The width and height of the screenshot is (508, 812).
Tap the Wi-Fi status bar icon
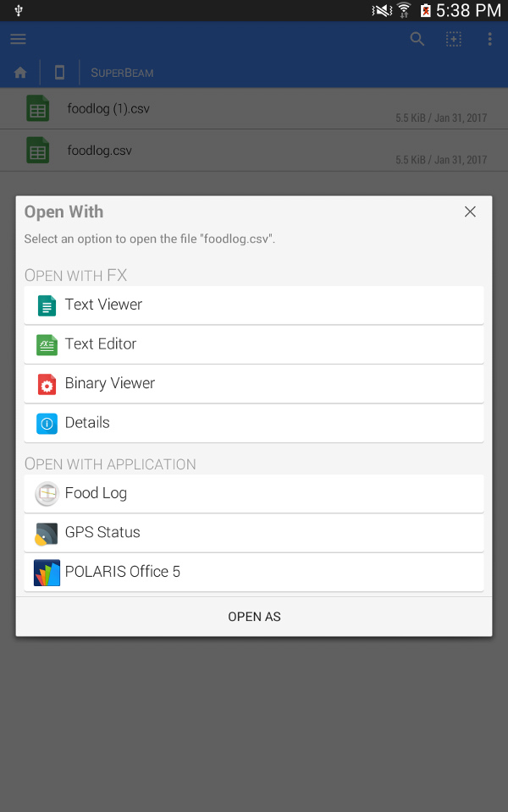pyautogui.click(x=403, y=10)
